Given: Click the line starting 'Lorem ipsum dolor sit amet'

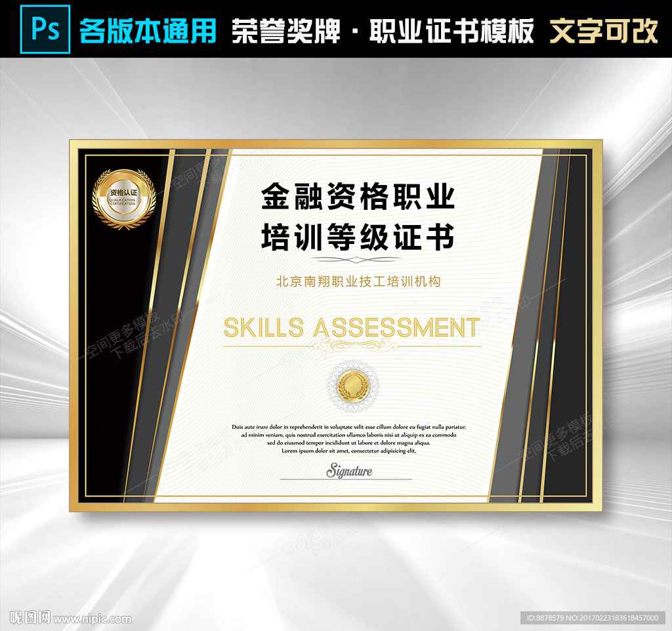Looking at the screenshot, I should (x=349, y=451).
